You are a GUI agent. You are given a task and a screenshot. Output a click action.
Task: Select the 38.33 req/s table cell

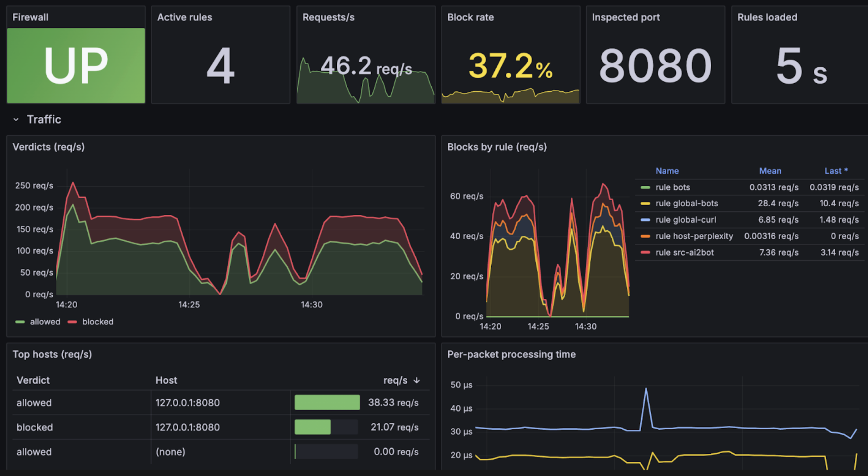click(393, 402)
